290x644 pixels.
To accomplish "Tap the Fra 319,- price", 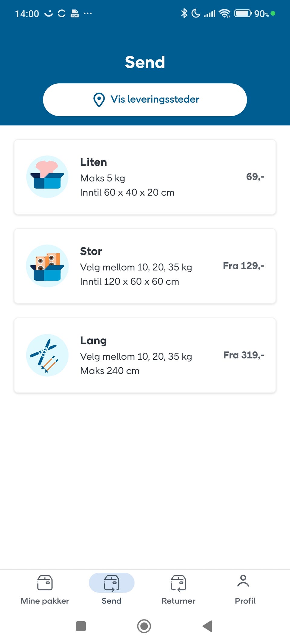I will pos(243,355).
